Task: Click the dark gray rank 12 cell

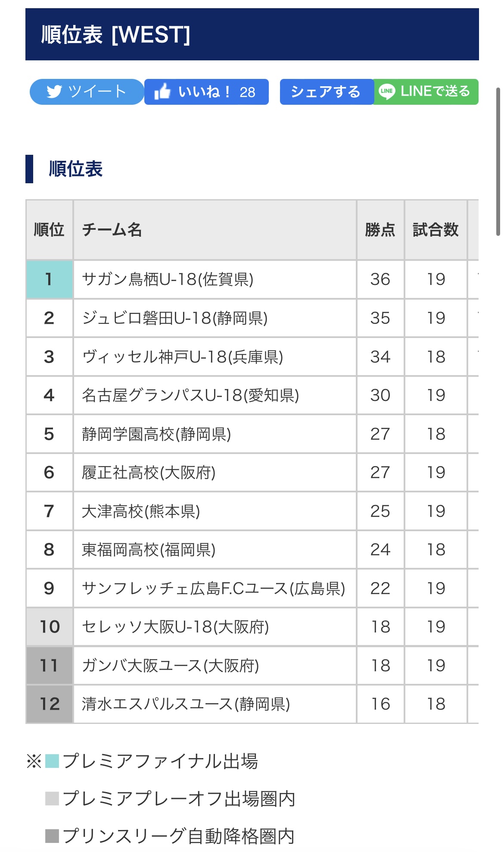Action: click(x=50, y=704)
